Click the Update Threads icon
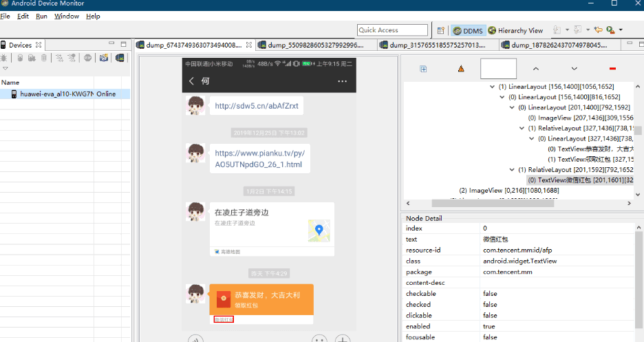 60,58
